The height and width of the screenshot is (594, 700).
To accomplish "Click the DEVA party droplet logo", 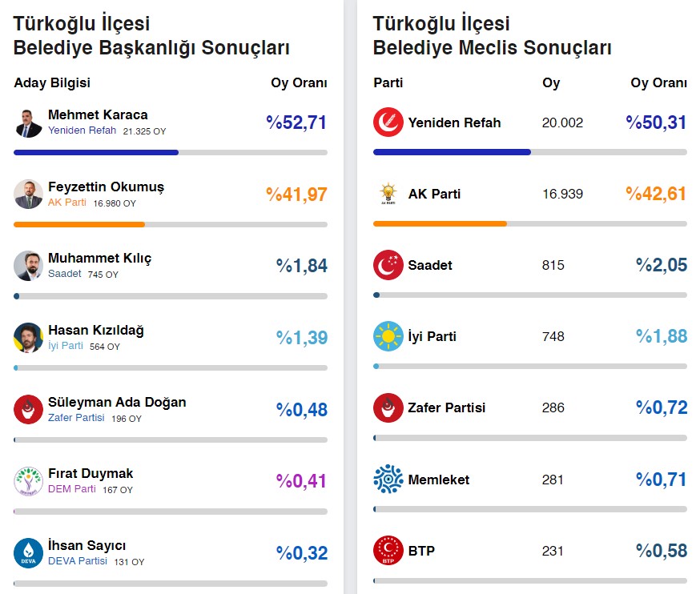I will 29,552.
